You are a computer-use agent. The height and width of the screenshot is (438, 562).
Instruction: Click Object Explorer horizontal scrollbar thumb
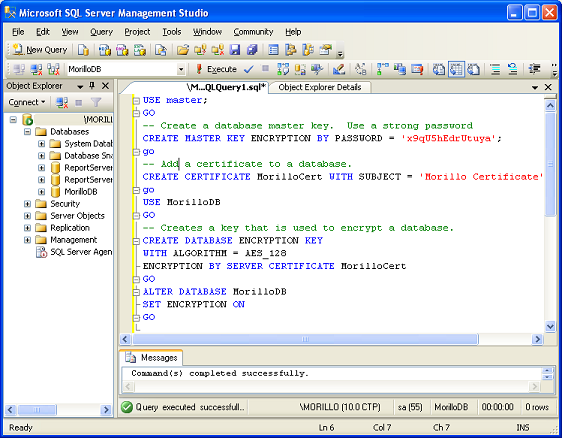click(x=37, y=409)
